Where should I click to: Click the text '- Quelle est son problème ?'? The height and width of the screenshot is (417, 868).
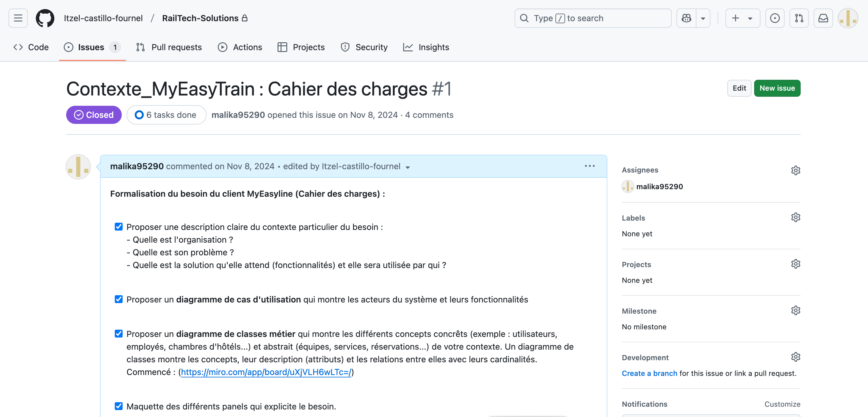tap(180, 252)
